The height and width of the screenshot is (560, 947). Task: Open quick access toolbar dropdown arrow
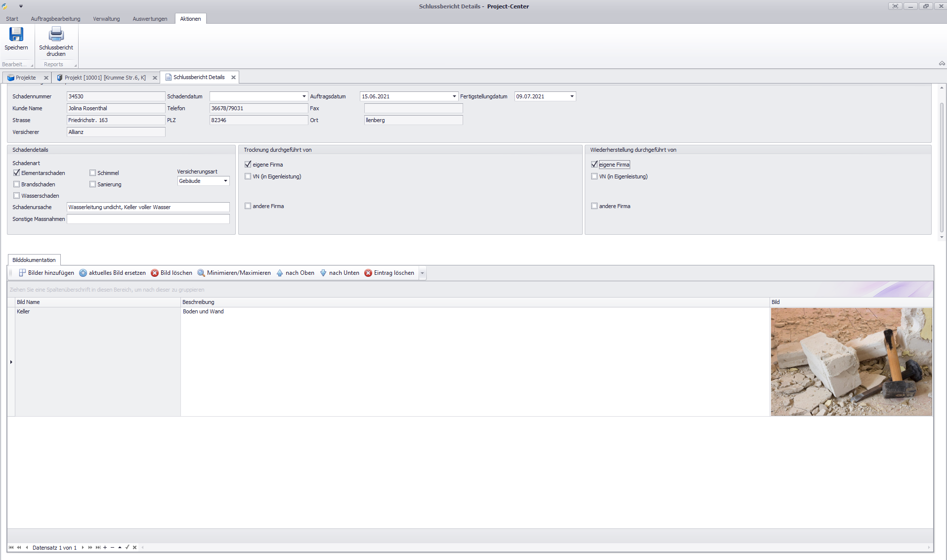pyautogui.click(x=21, y=6)
